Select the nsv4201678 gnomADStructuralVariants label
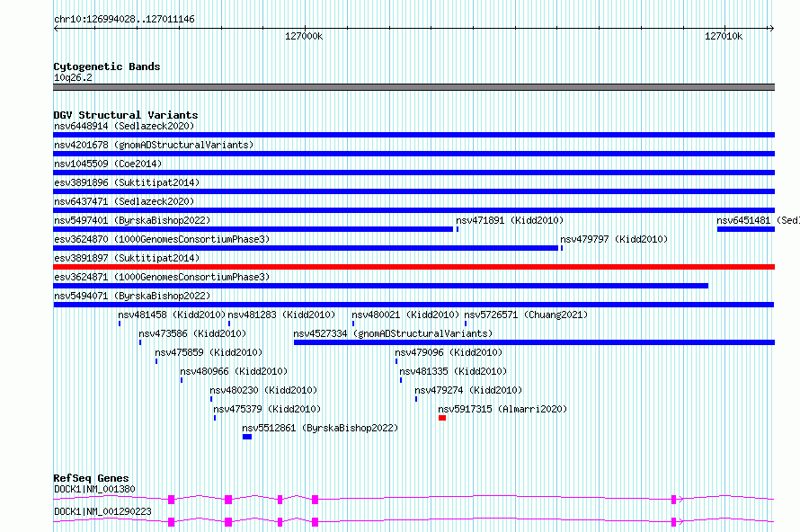 coord(154,145)
